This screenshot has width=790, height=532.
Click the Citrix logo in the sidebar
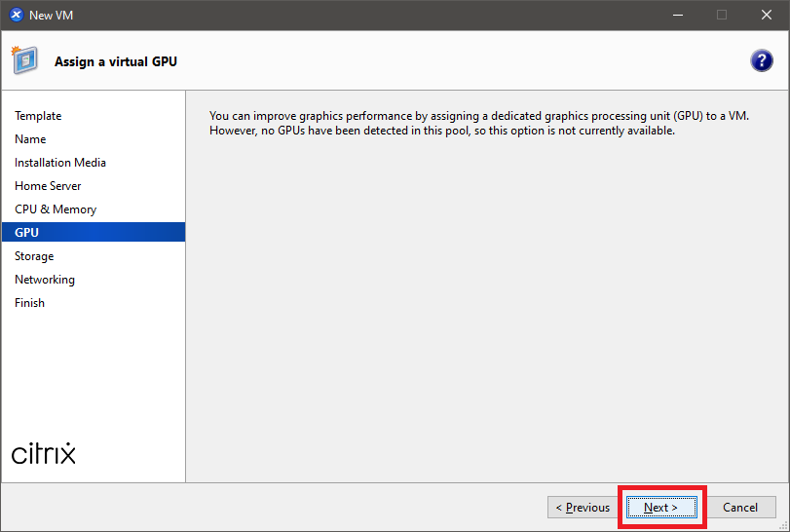(x=44, y=454)
